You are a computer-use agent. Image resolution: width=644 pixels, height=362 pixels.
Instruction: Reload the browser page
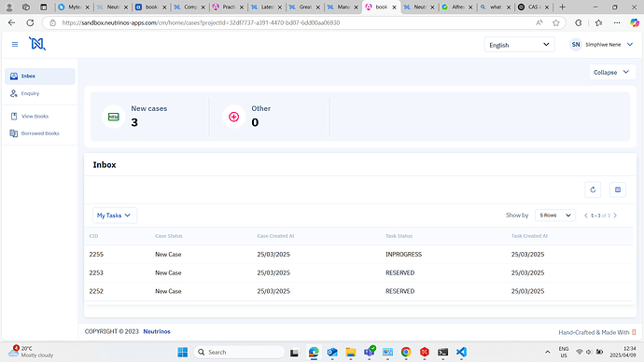pos(30,23)
